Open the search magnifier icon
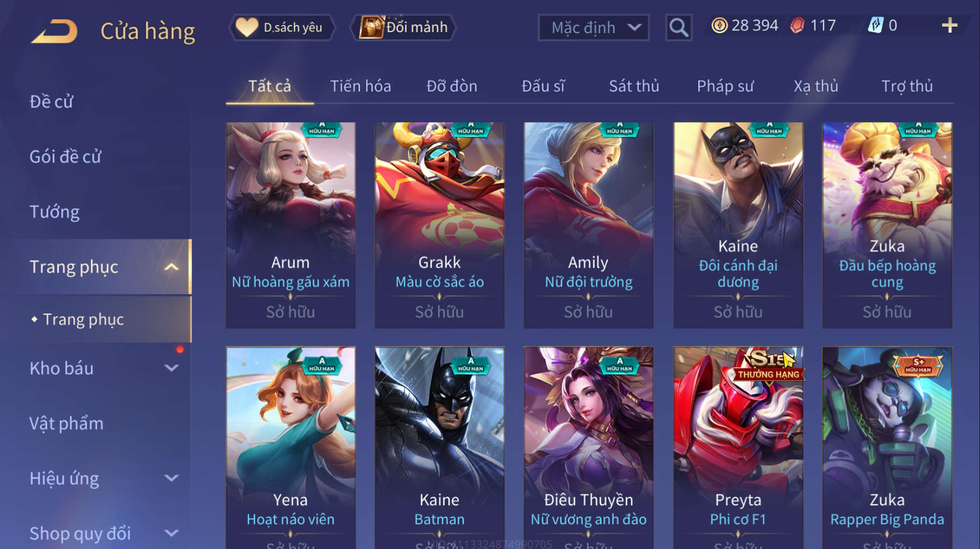 pyautogui.click(x=678, y=27)
